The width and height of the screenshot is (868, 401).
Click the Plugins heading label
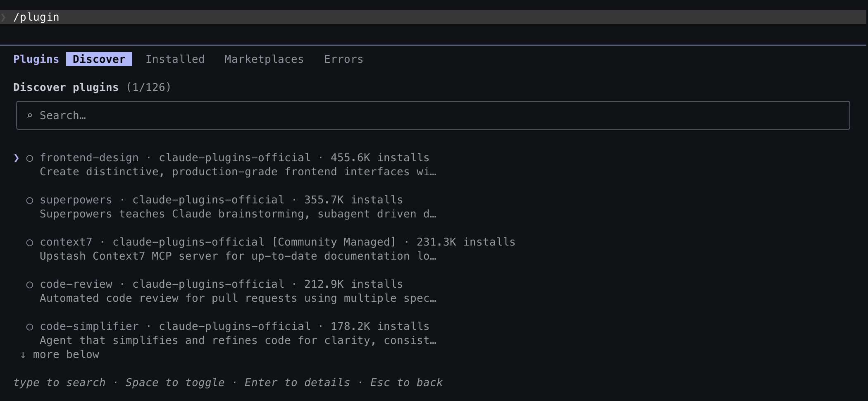pos(36,59)
